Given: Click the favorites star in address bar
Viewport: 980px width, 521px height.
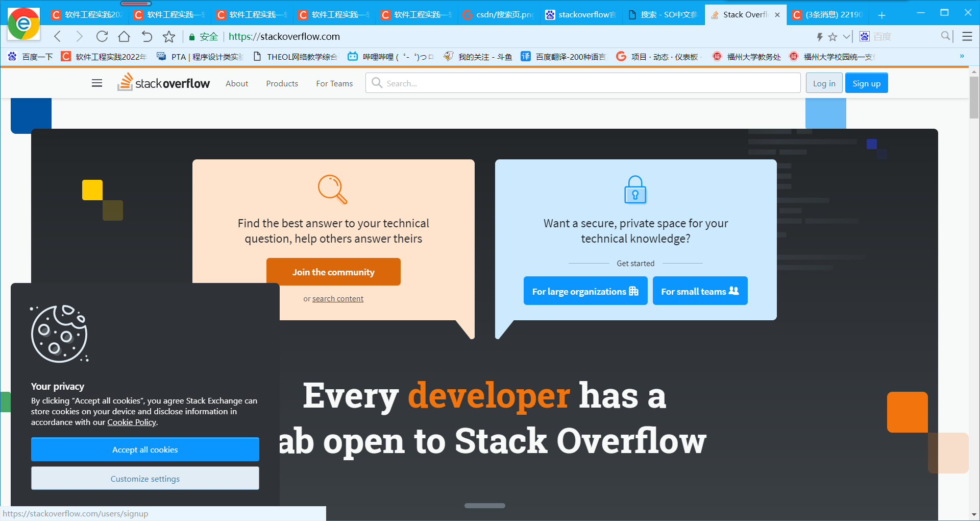Looking at the screenshot, I should [x=833, y=37].
